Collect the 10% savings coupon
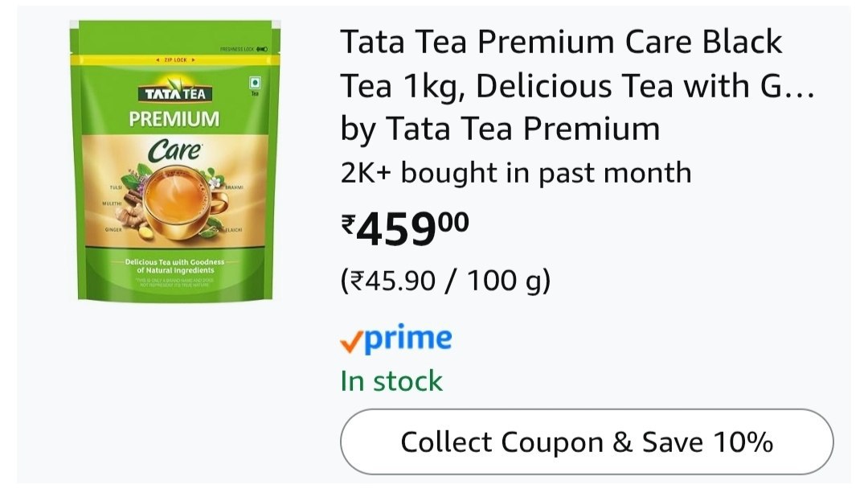 587,442
